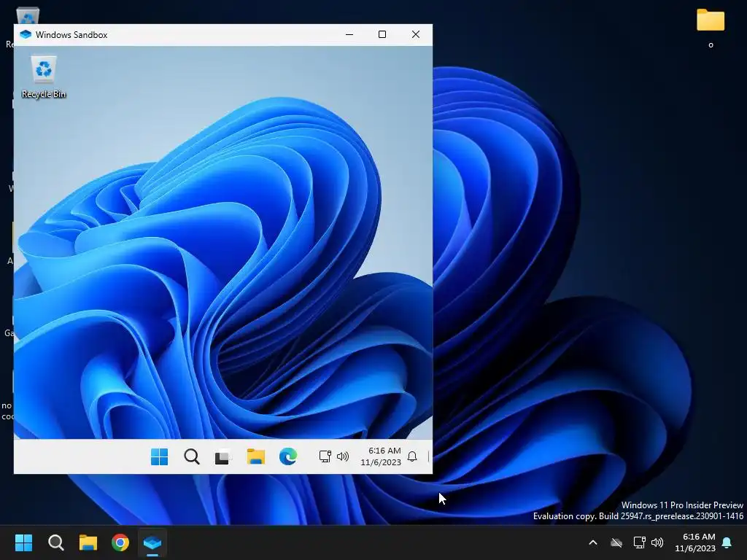Open volume icon in Sandbox tray

pos(343,456)
